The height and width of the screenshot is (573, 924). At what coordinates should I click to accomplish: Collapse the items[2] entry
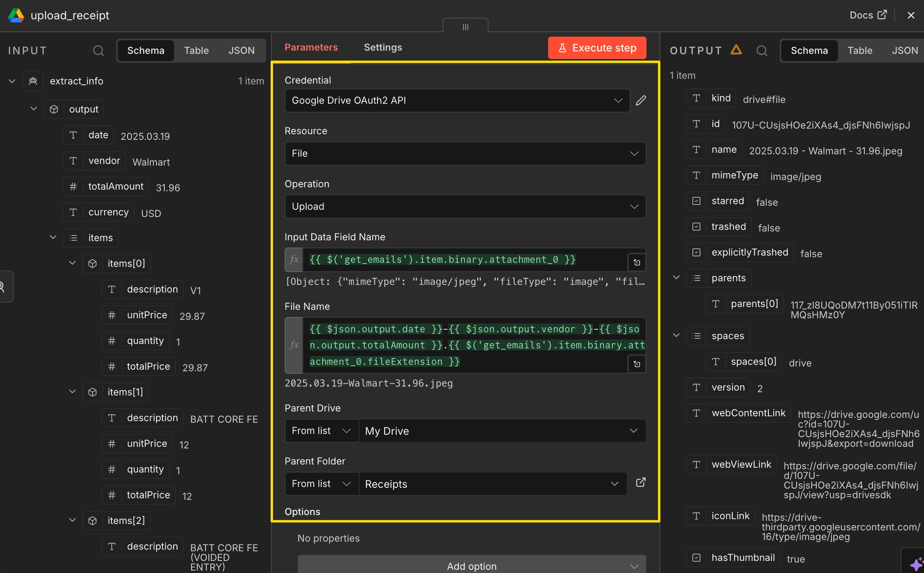pyautogui.click(x=72, y=520)
